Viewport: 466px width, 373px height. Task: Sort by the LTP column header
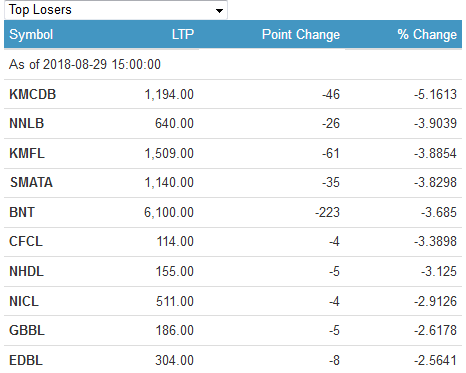[183, 34]
